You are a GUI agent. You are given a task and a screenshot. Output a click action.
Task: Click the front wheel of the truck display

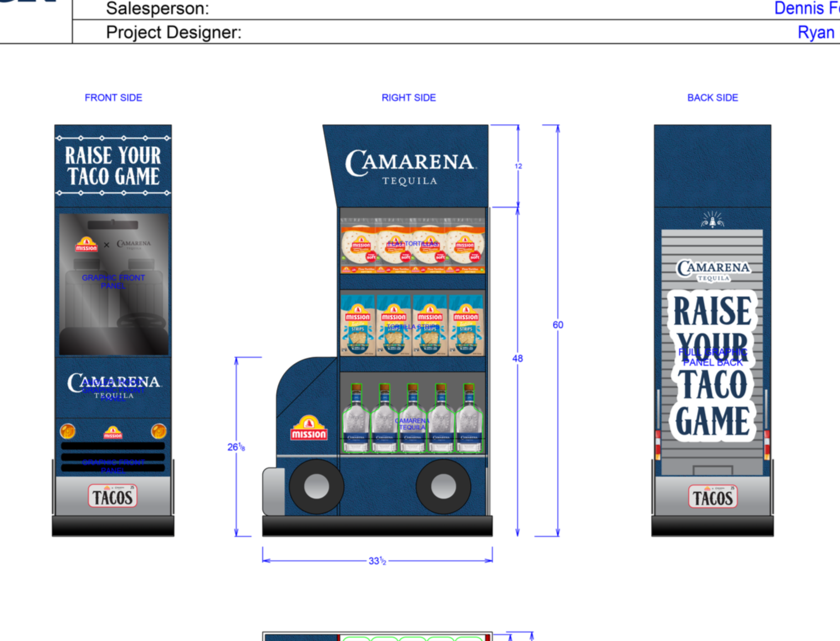[317, 487]
